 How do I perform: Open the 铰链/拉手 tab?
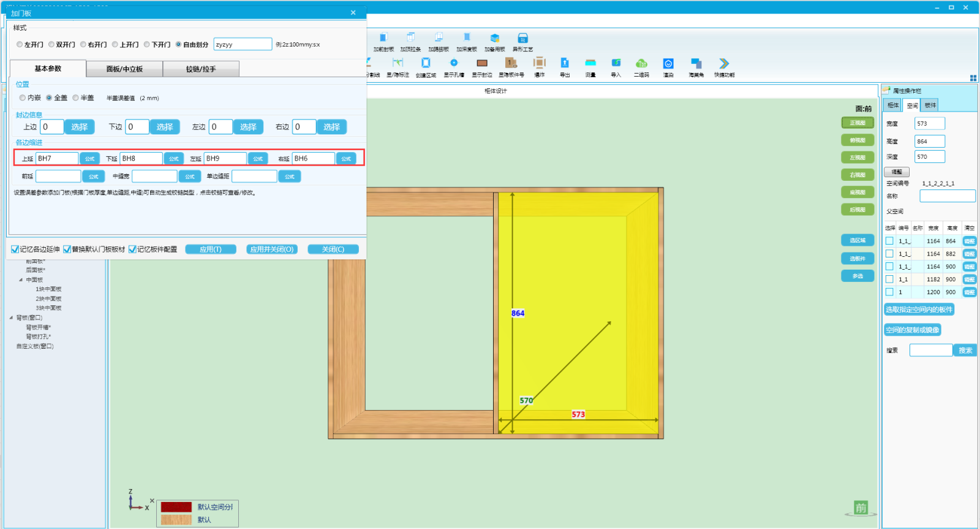[201, 69]
